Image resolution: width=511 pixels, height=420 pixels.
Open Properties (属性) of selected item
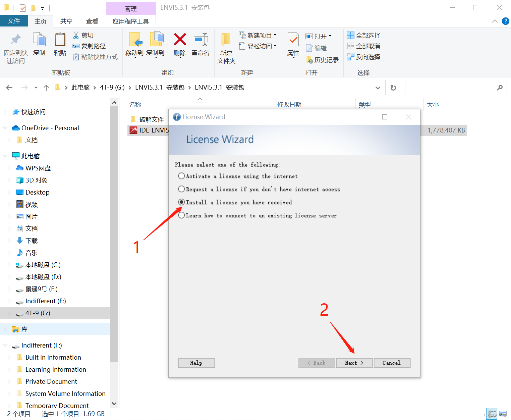point(293,45)
